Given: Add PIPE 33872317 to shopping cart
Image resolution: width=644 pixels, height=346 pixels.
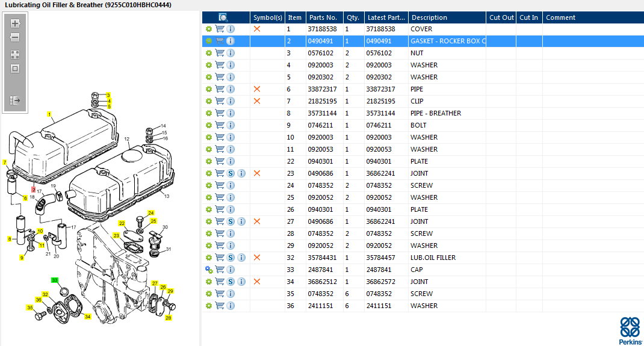Looking at the screenshot, I should pos(220,88).
